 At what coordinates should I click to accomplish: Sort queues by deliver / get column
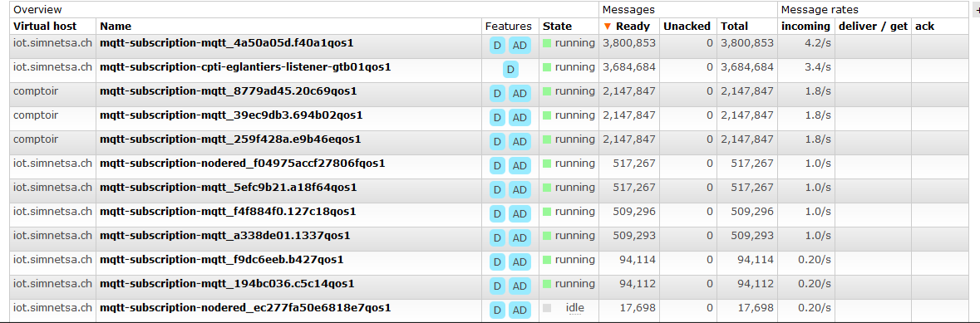[x=873, y=27]
